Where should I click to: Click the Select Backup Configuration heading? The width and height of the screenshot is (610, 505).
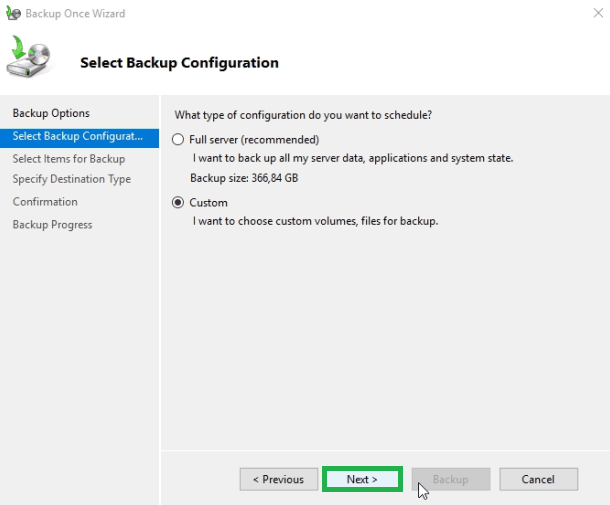tap(179, 63)
